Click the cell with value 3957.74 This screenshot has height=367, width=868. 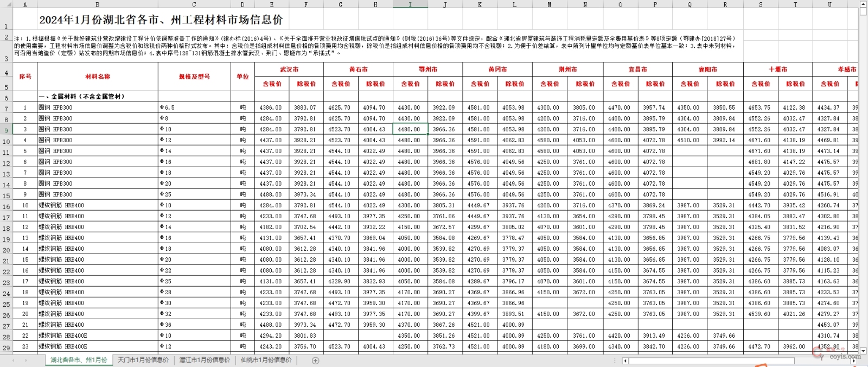655,107
